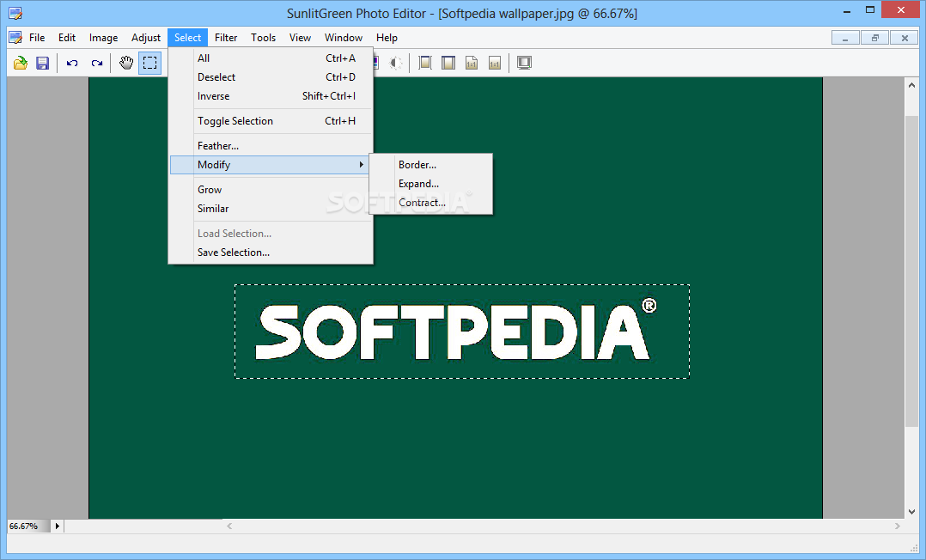Choose Inverse in the Select menu
The height and width of the screenshot is (560, 926).
click(271, 95)
